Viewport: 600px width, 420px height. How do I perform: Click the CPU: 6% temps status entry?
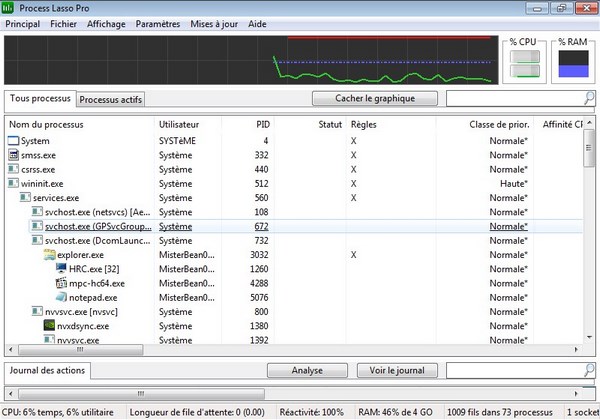[x=57, y=412]
